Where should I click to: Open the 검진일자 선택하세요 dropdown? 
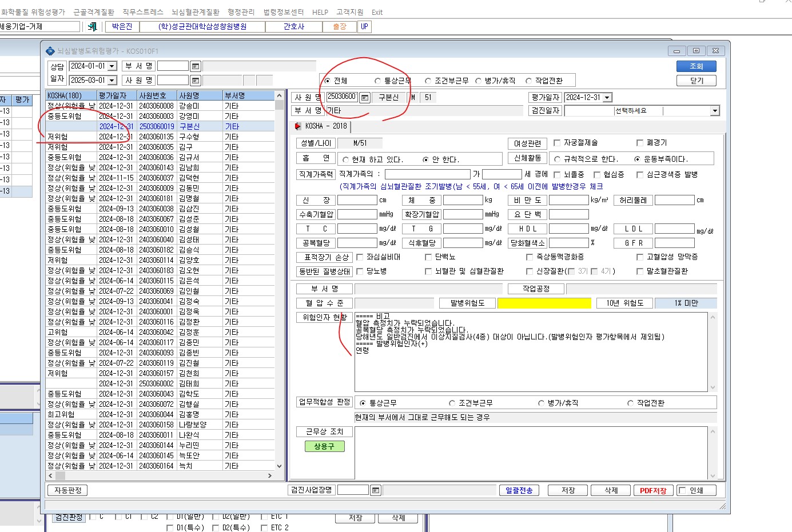pos(715,111)
